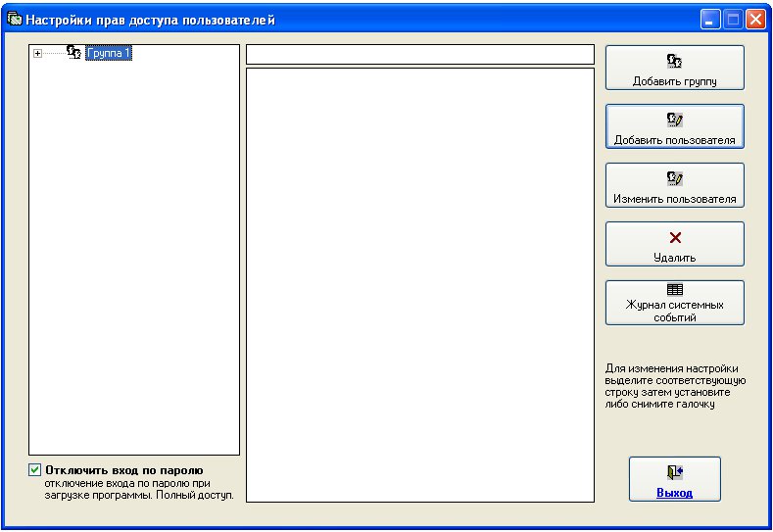This screenshot has height=532, width=773.
Task: Delete selection with the Удалить button
Action: tap(674, 244)
